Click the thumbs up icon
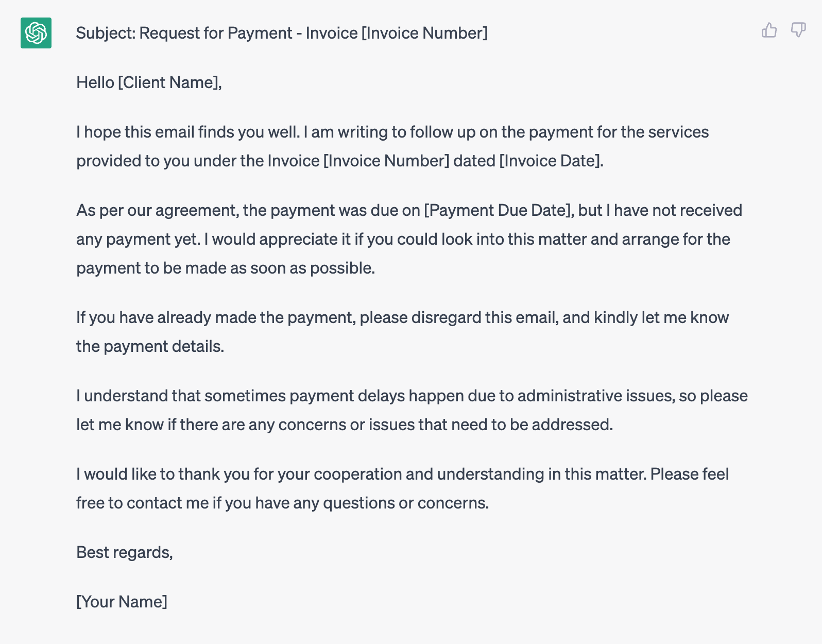 pos(769,30)
